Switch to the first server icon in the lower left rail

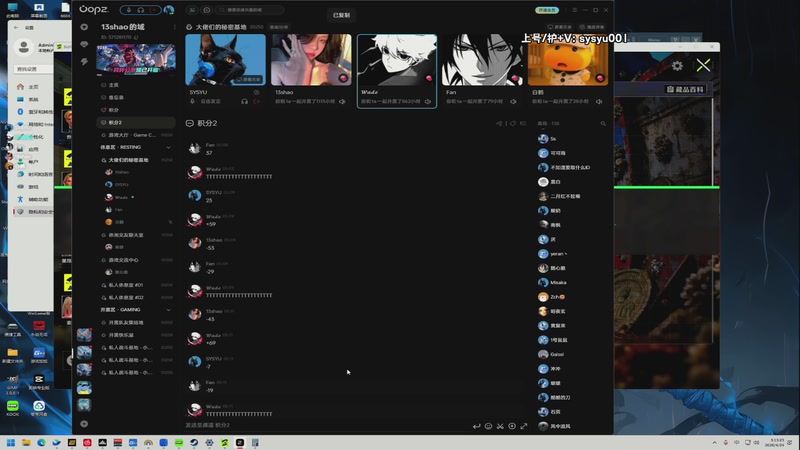click(x=84, y=335)
